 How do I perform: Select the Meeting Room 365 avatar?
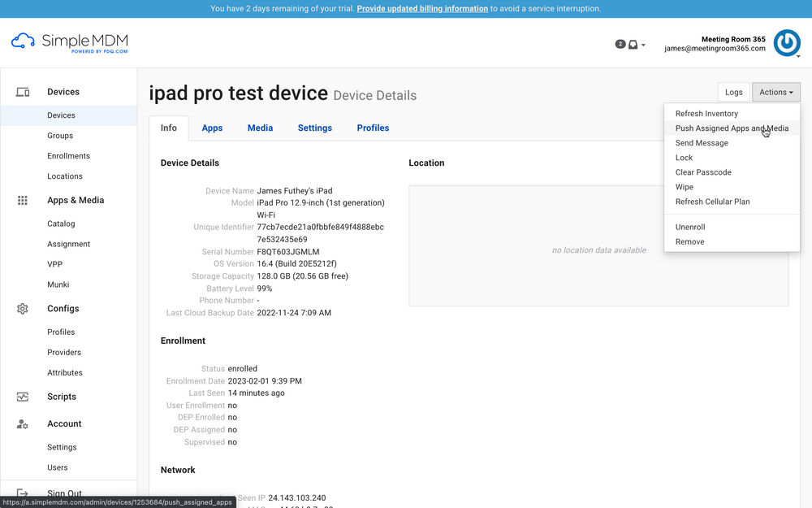click(x=786, y=43)
